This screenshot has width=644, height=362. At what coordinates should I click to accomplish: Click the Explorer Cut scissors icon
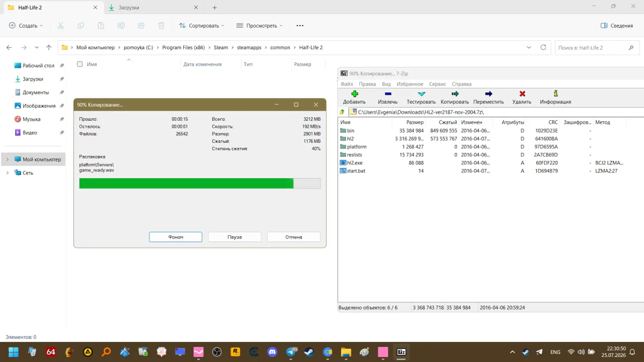(61, 26)
